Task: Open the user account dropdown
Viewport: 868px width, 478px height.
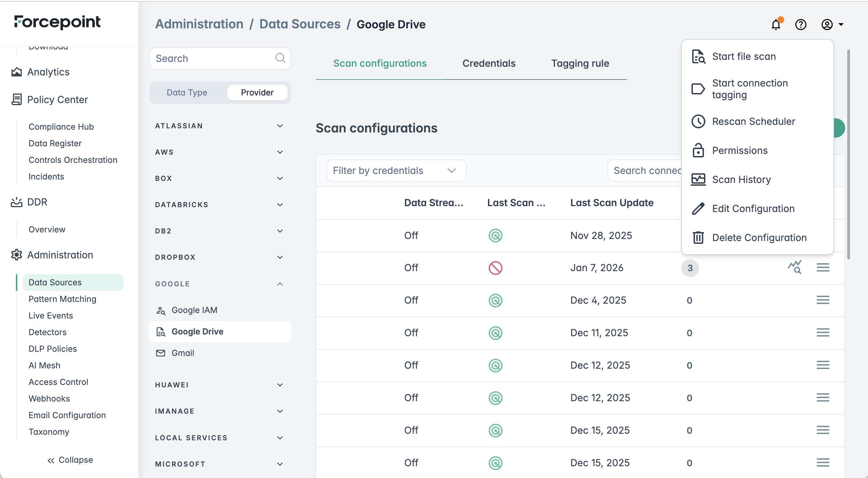Action: pos(832,25)
